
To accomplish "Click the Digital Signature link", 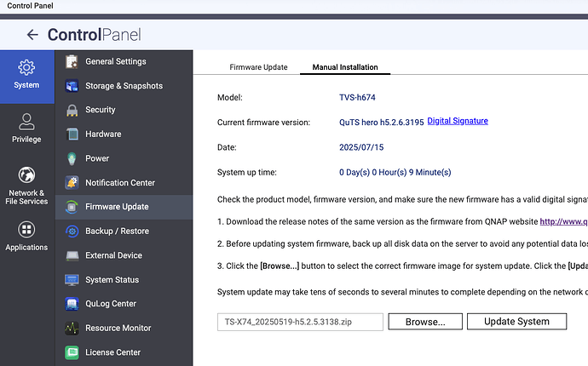I will 458,121.
